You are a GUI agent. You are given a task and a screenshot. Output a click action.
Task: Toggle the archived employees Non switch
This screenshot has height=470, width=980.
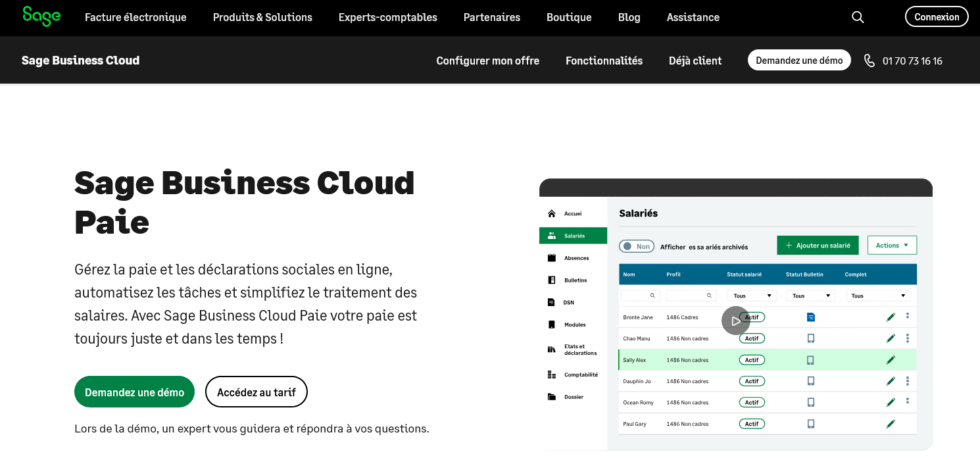pyautogui.click(x=637, y=246)
